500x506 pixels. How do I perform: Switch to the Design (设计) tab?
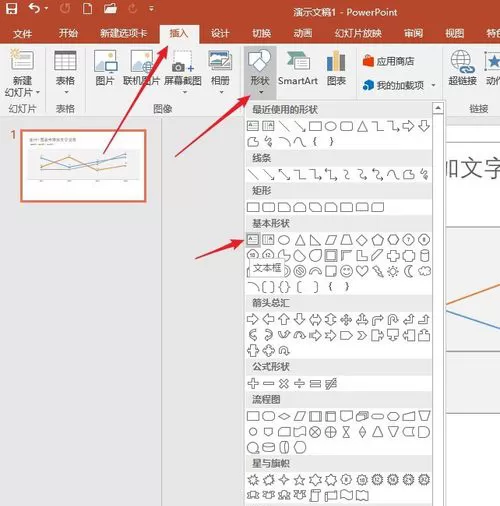coord(220,33)
